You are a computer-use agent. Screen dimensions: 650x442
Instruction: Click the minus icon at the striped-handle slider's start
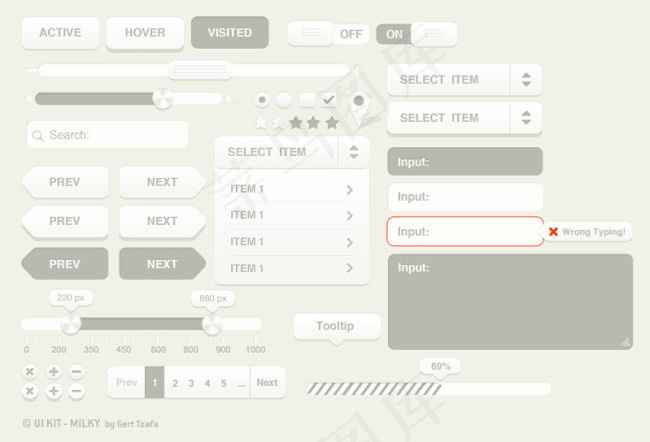(x=31, y=70)
